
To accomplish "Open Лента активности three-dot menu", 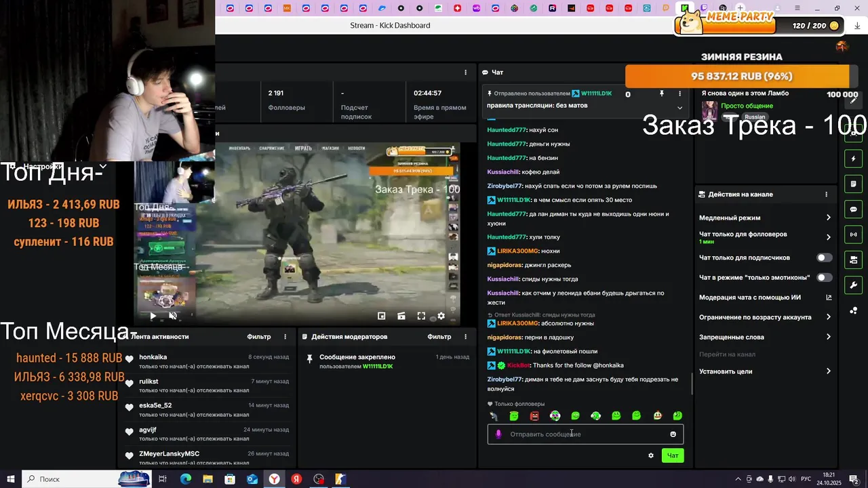I will (285, 337).
